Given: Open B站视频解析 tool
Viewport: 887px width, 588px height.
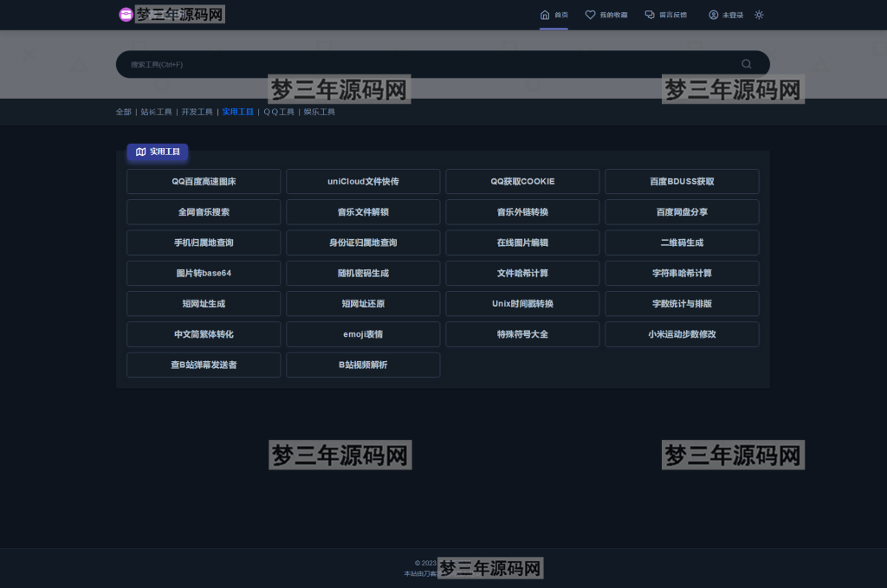Looking at the screenshot, I should click(363, 365).
